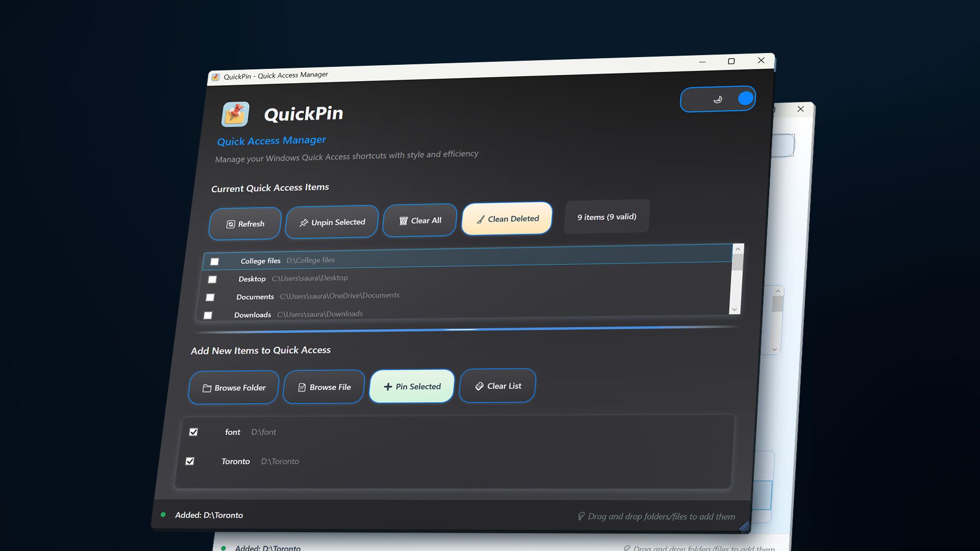Maximize the QuickPin window
Image resolution: width=980 pixels, height=551 pixels.
click(x=731, y=61)
